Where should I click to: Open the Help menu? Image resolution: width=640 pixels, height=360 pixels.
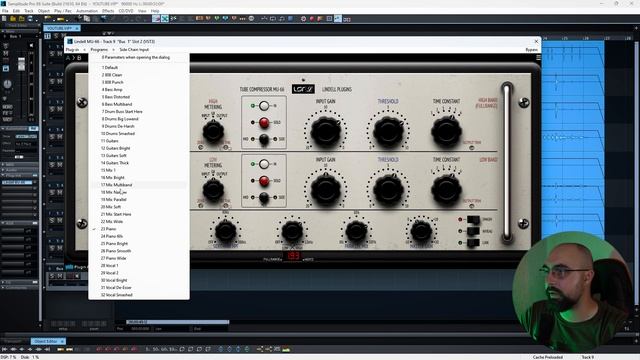coord(155,11)
